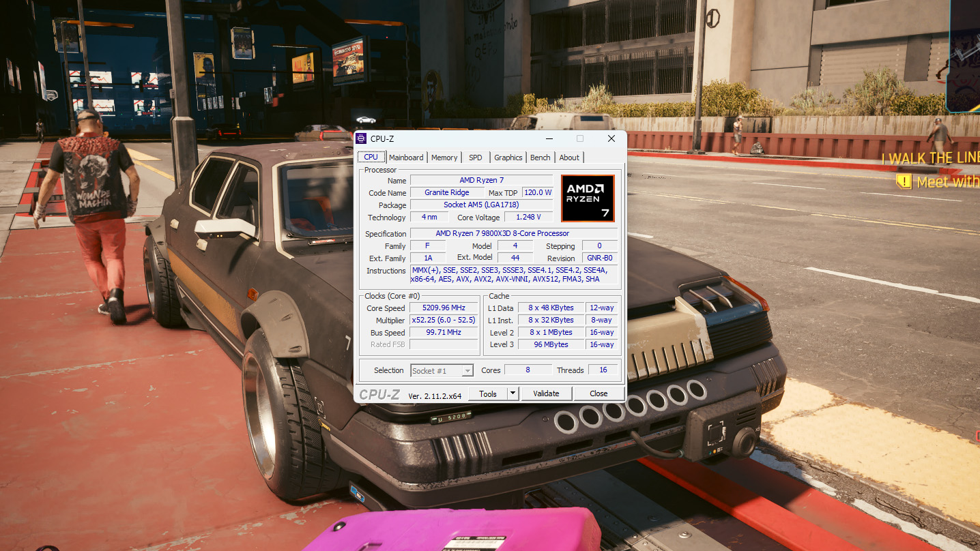
Task: Click the Multiplier value x52.25
Action: [444, 321]
